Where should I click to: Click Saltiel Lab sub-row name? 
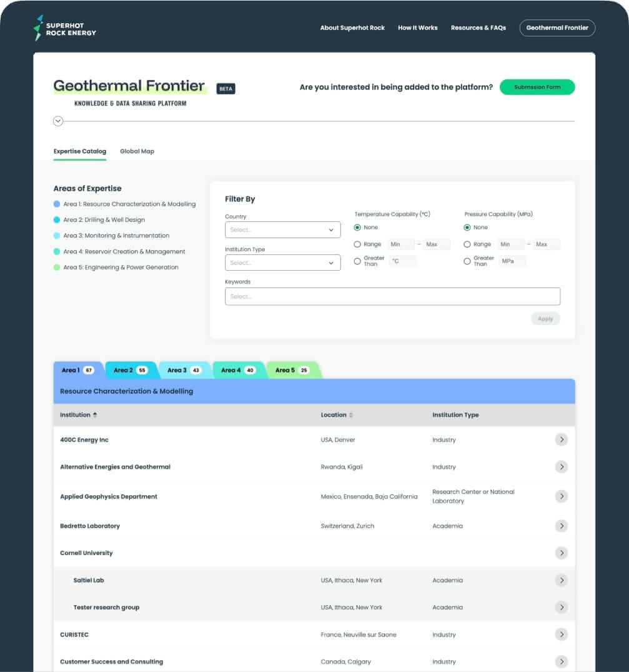pyautogui.click(x=89, y=580)
